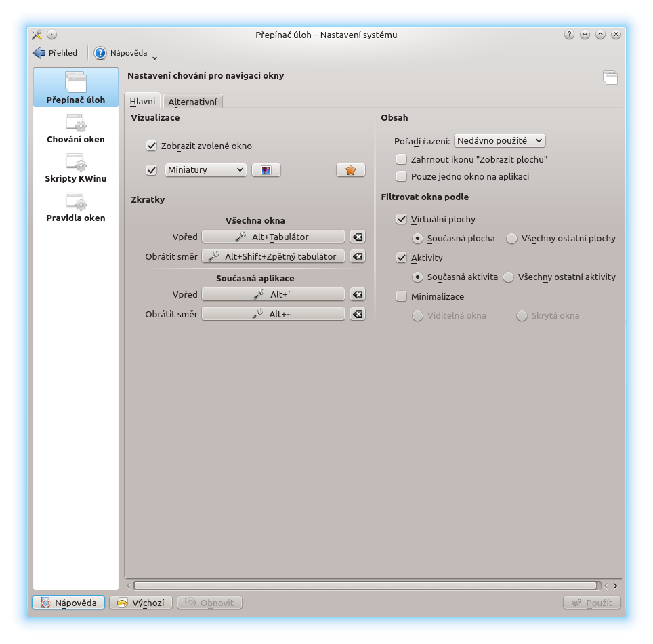Viewport: 653px width, 644px height.
Task: Click the bottom Nápověda button
Action: click(68, 603)
